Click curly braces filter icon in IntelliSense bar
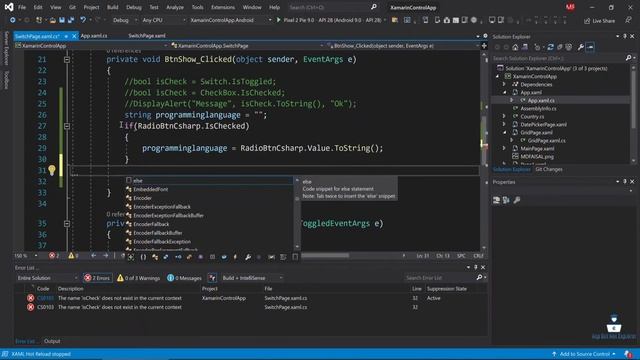The image size is (640, 360). (143, 257)
